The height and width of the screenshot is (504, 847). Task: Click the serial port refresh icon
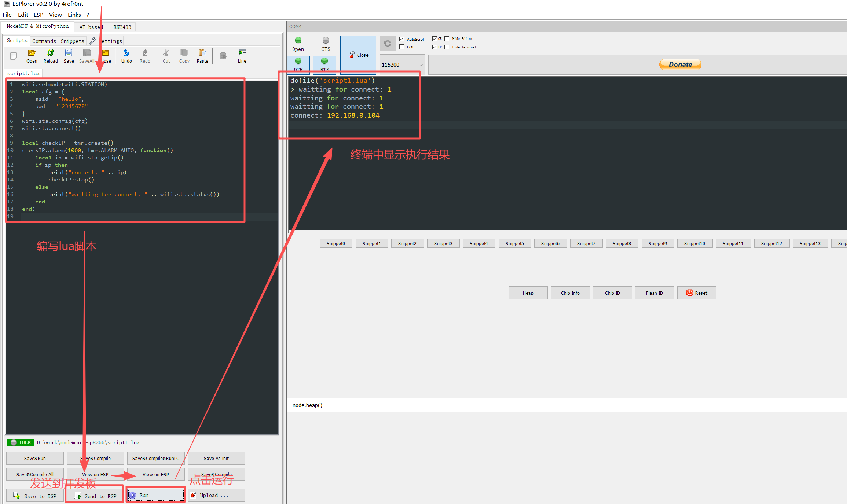(388, 44)
